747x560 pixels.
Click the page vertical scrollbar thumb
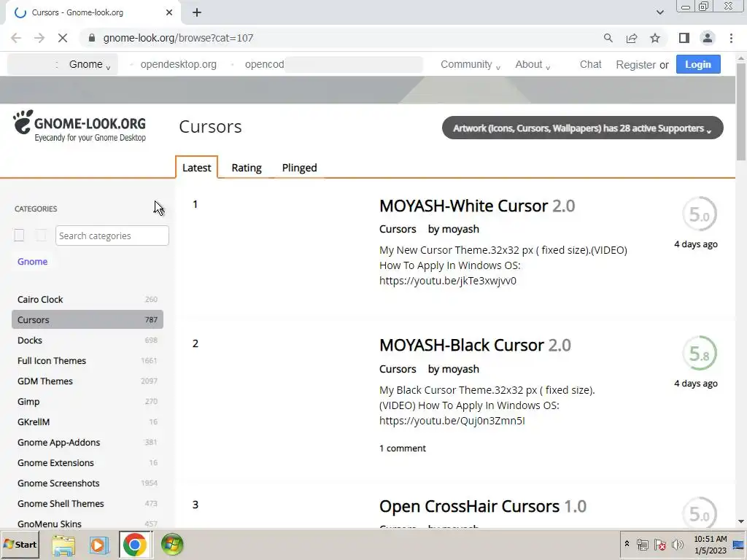click(x=741, y=112)
